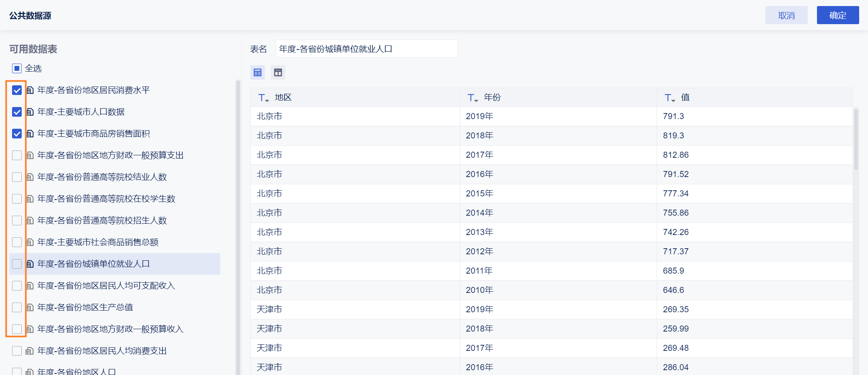The width and height of the screenshot is (868, 375).
Task: Click the data preview vertical scrollbar
Action: 856,139
